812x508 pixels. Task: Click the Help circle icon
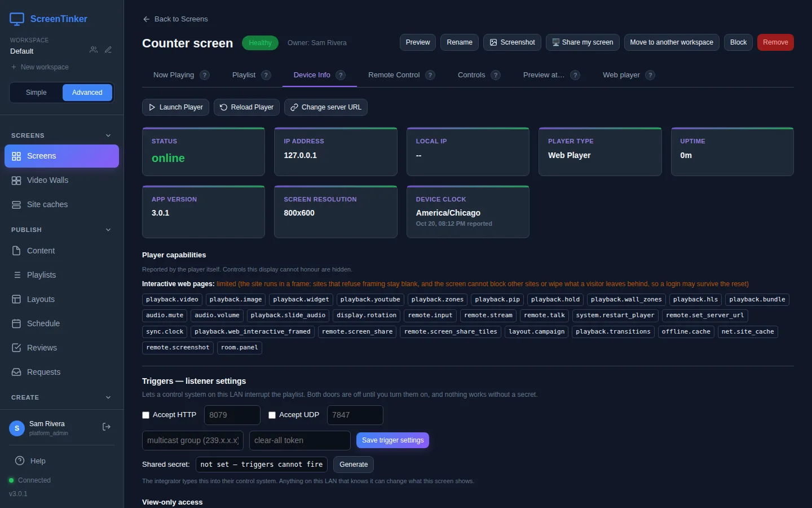click(20, 461)
